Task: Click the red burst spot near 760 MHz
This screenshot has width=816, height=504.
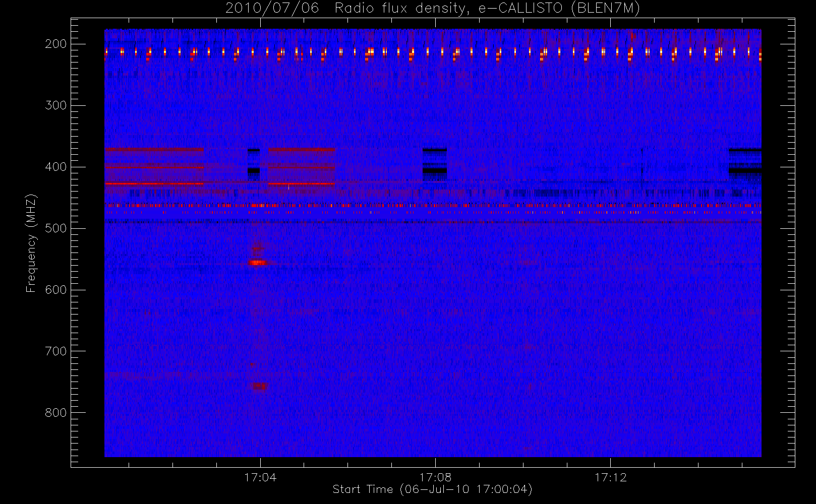Action: point(259,387)
